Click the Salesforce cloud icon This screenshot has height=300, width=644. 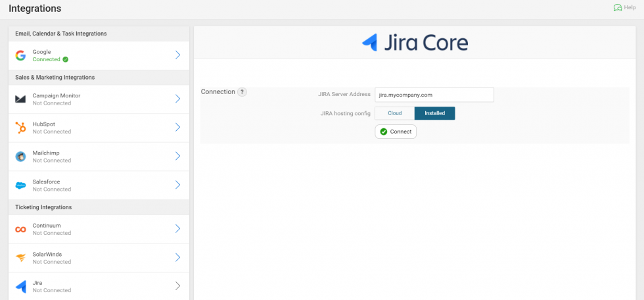coord(20,186)
